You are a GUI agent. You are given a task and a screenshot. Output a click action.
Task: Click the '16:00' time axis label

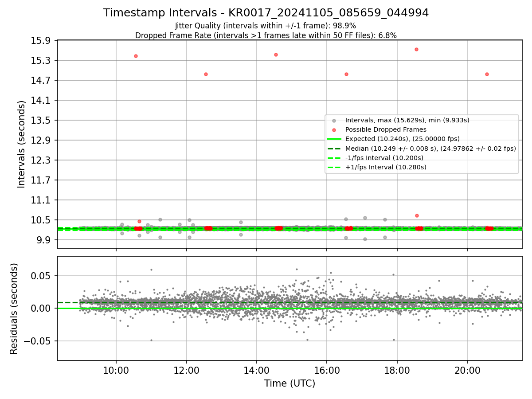point(327,371)
